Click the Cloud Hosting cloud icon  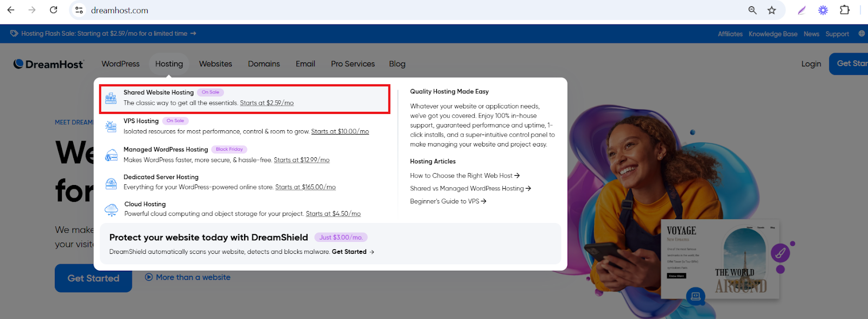tap(111, 209)
